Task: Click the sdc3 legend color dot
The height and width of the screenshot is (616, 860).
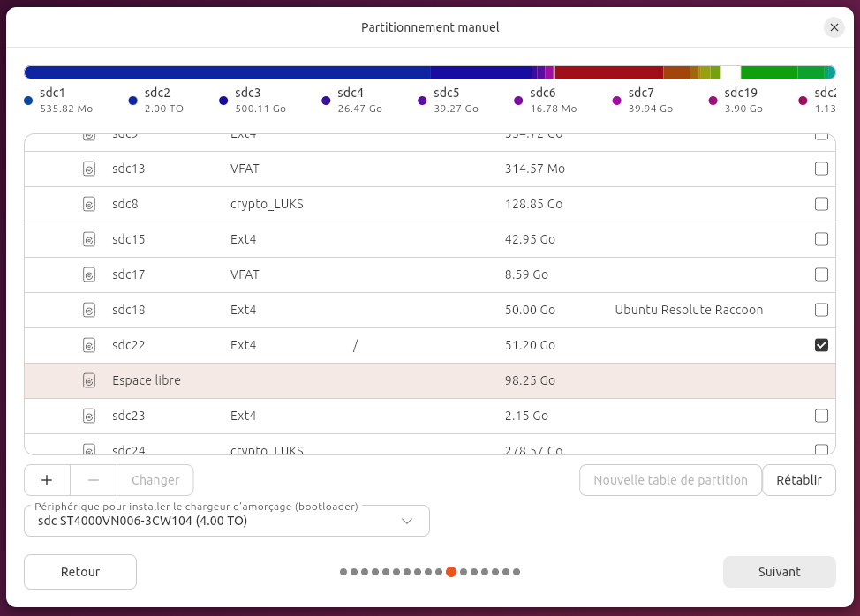Action: pos(223,101)
